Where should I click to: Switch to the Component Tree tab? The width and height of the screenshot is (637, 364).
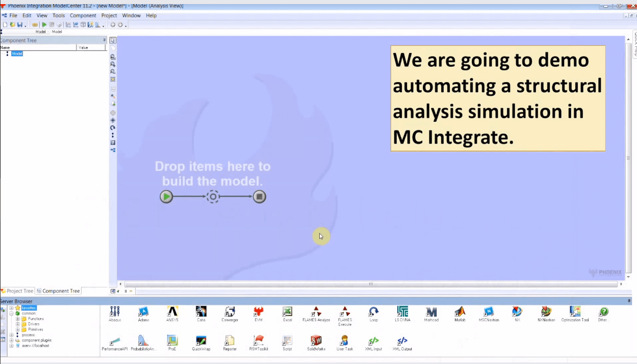coord(58,291)
